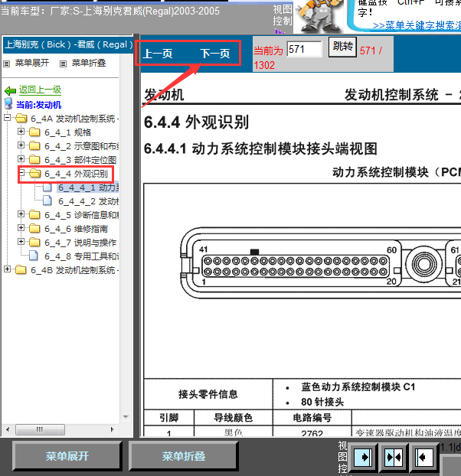Click the 跳转 jump button

coord(342,47)
